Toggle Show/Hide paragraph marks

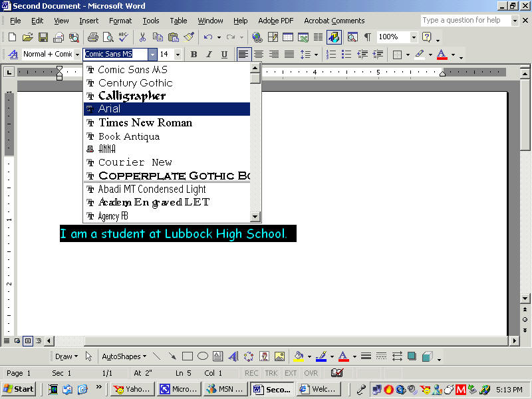(x=368, y=37)
